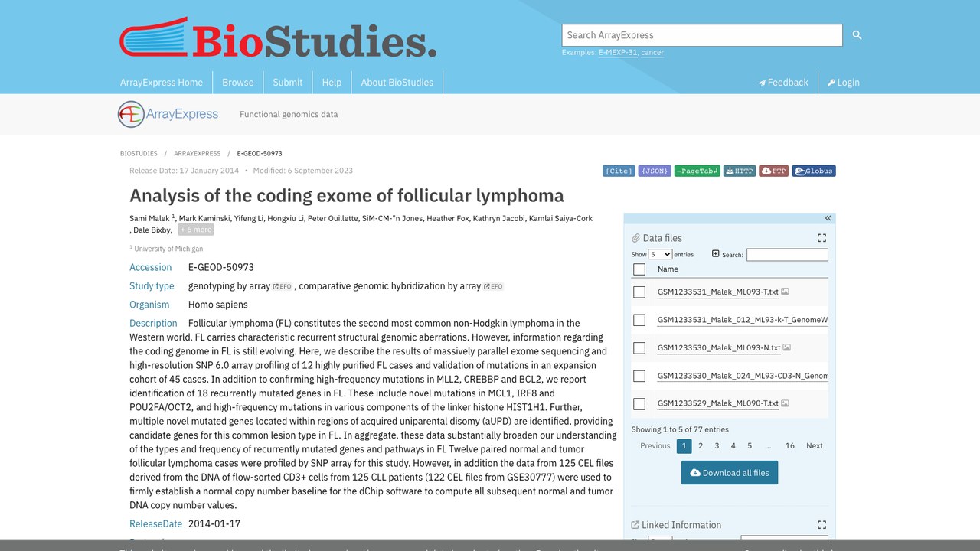Open the Globus download badge

(814, 171)
